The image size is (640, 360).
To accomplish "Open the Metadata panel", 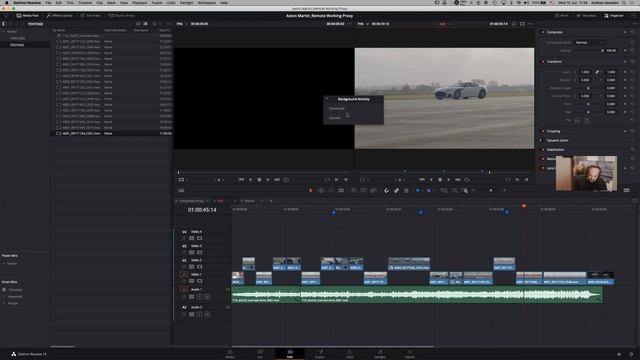I will (586, 16).
